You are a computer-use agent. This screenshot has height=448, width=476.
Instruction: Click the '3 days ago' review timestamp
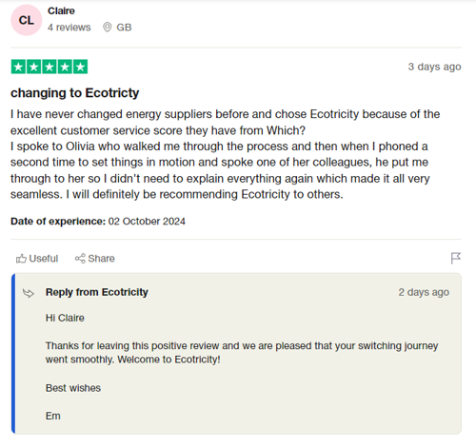click(434, 67)
